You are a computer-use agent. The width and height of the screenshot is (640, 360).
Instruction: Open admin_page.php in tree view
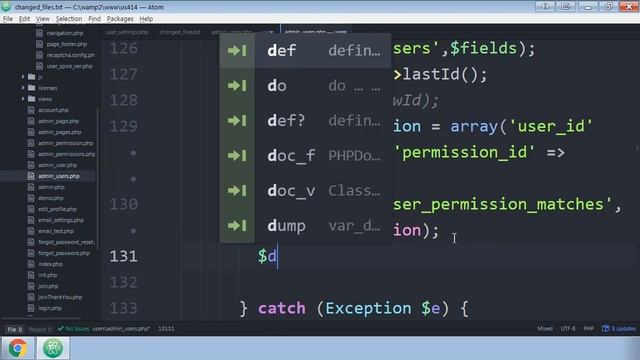(x=58, y=121)
